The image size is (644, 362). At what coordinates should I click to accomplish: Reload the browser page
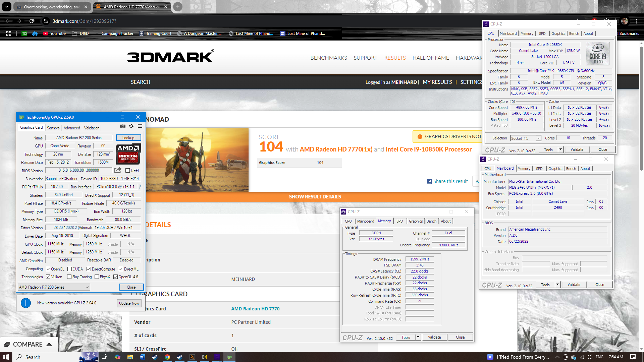(32, 21)
